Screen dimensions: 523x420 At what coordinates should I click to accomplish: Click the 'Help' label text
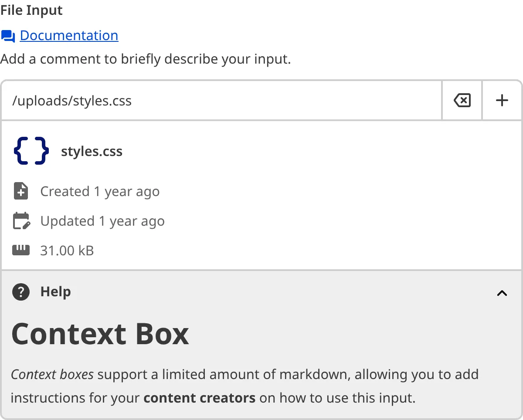click(55, 292)
